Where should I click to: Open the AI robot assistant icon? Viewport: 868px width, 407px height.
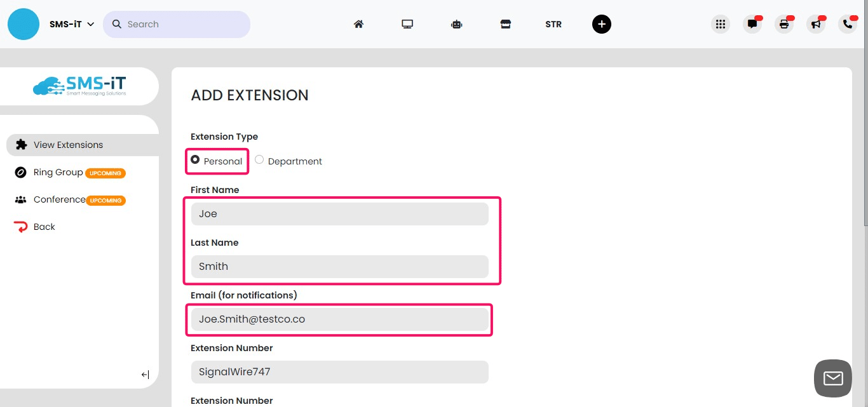tap(456, 23)
